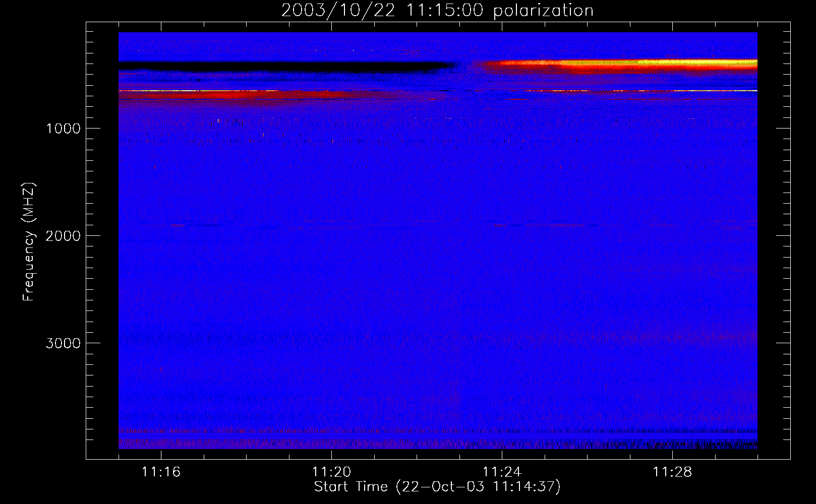This screenshot has height=504, width=816.
Task: Click the 1000 frequency tick label
Action: pos(63,129)
